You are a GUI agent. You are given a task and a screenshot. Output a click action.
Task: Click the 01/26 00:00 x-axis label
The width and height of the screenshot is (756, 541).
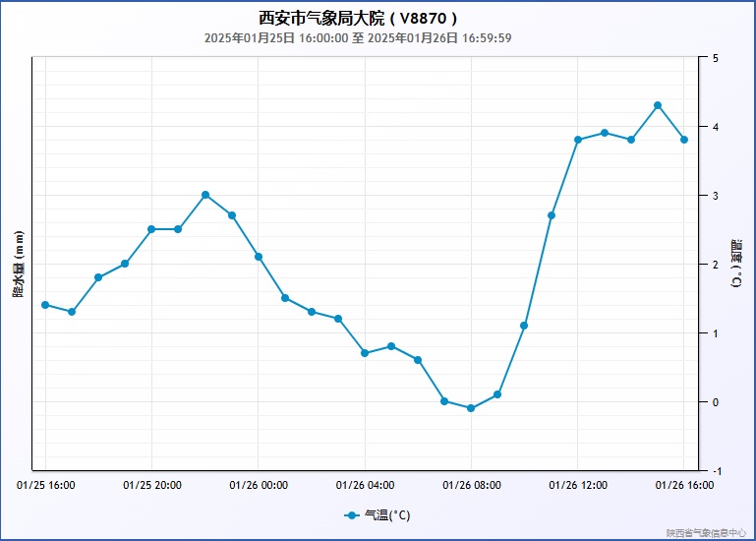(x=259, y=485)
